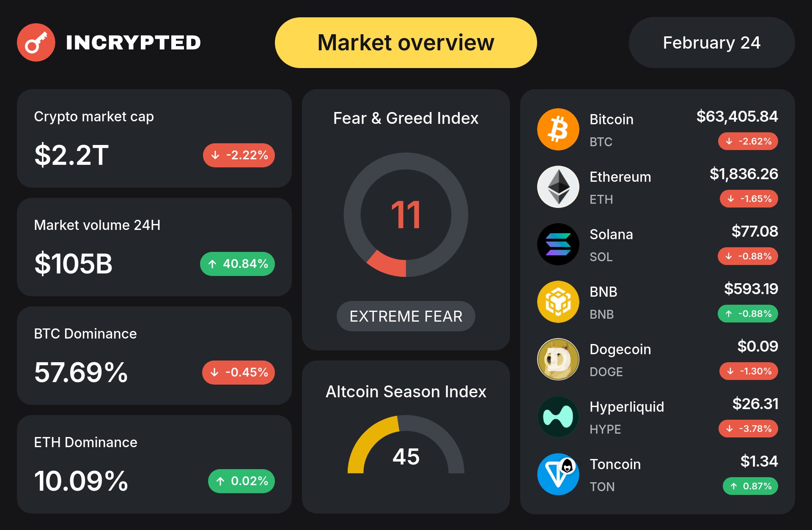The width and height of the screenshot is (812, 530).
Task: Click the ETH Dominance 0.02% badge
Action: pos(241,481)
